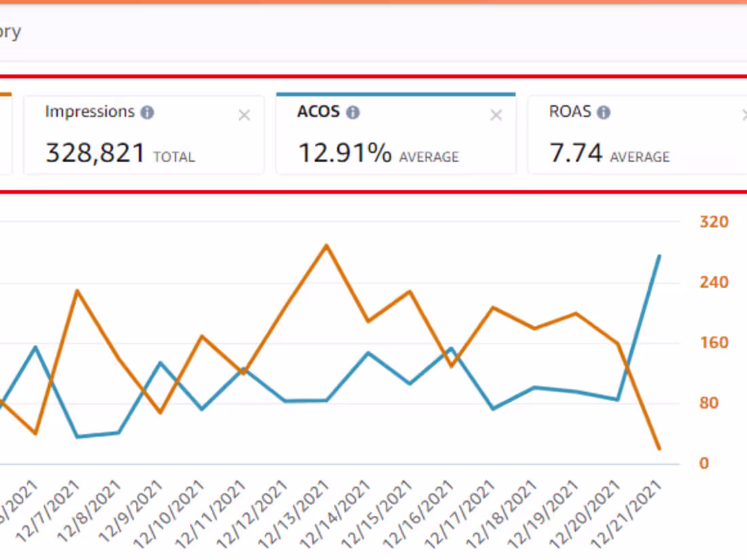Viewport: 747px width, 560px height.
Task: Click the 12.91% average ACOS value
Action: pos(345,153)
